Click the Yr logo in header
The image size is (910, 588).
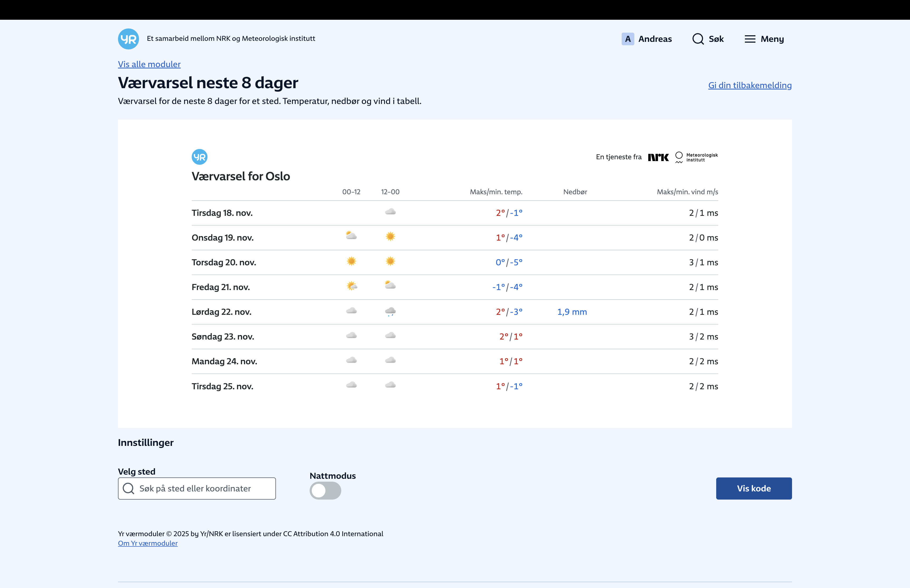128,39
